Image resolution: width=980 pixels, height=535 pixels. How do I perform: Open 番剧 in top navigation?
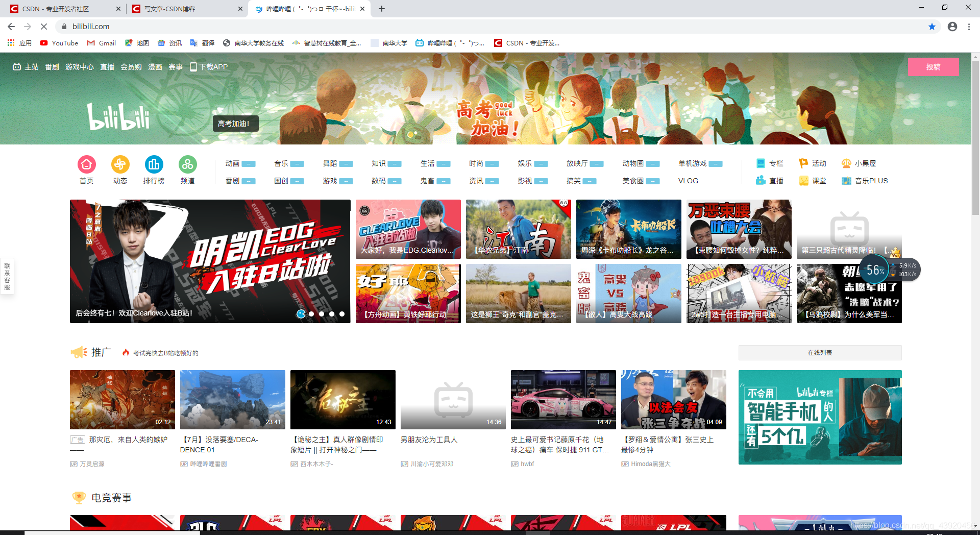[x=52, y=67]
